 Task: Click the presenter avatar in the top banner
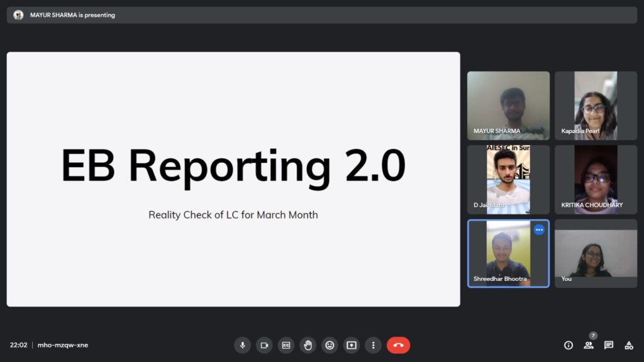(x=18, y=15)
